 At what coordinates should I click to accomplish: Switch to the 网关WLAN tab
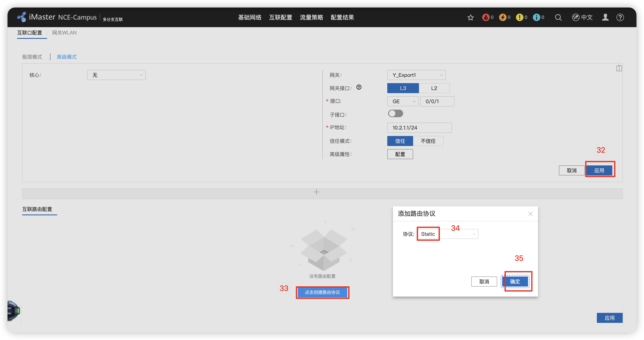[x=64, y=33]
